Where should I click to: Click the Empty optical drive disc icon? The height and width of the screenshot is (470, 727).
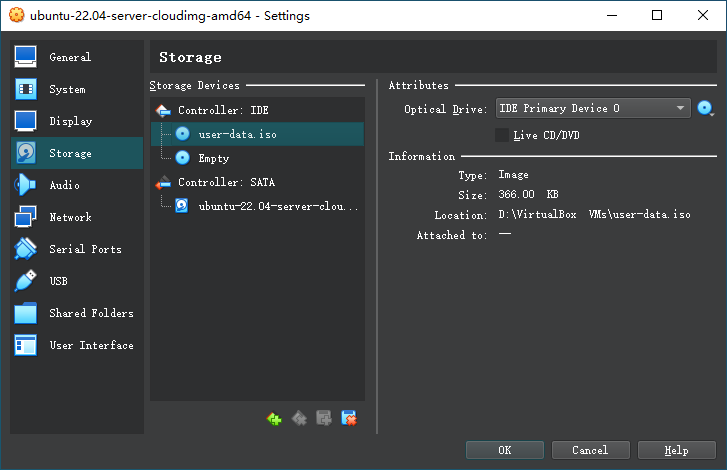[182, 158]
